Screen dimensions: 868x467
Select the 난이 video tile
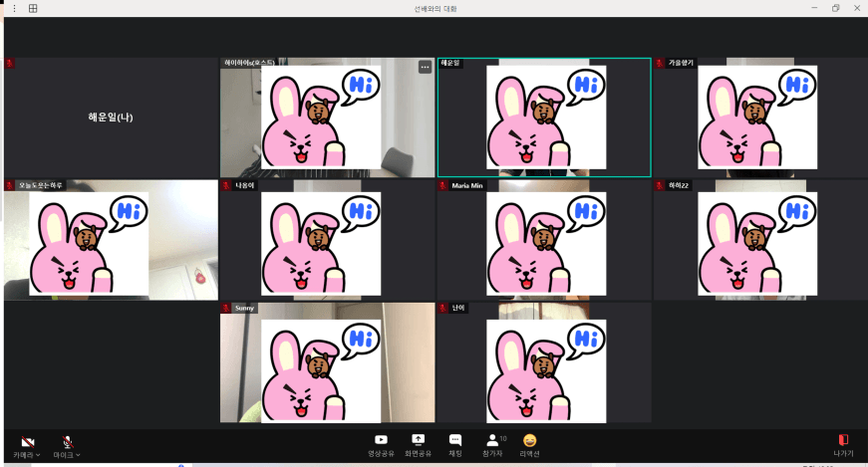544,362
